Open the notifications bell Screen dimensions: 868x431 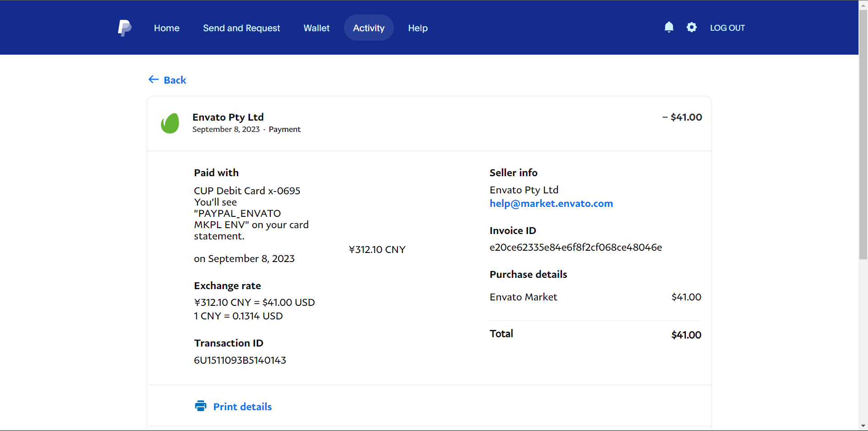pyautogui.click(x=669, y=28)
